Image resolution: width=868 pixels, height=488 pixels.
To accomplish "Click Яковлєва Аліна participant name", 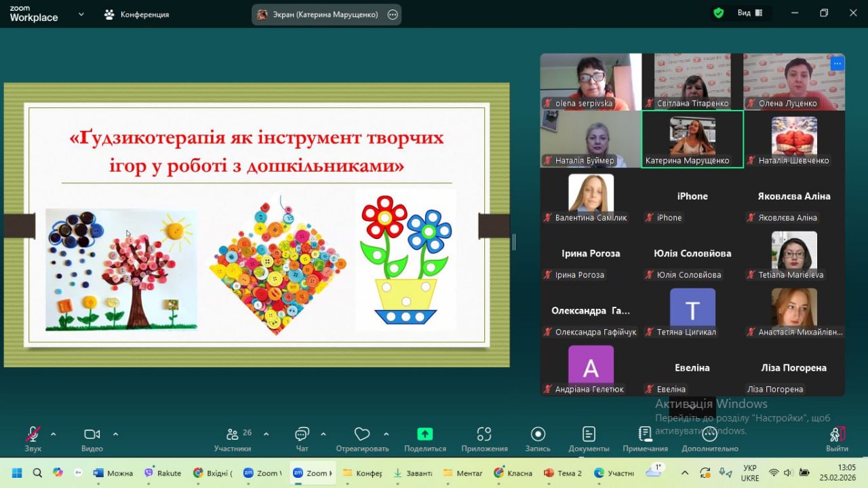I will [794, 196].
